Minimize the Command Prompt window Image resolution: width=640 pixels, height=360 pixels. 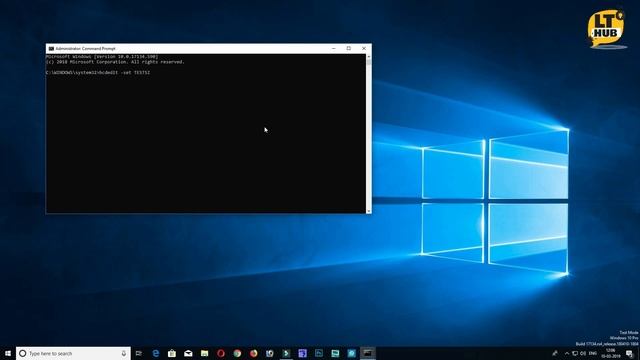334,49
